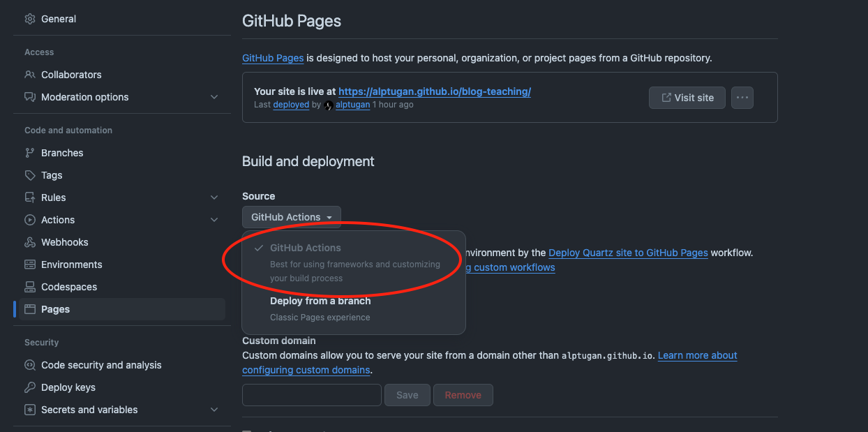Expand the Secrets and variables section

point(214,410)
